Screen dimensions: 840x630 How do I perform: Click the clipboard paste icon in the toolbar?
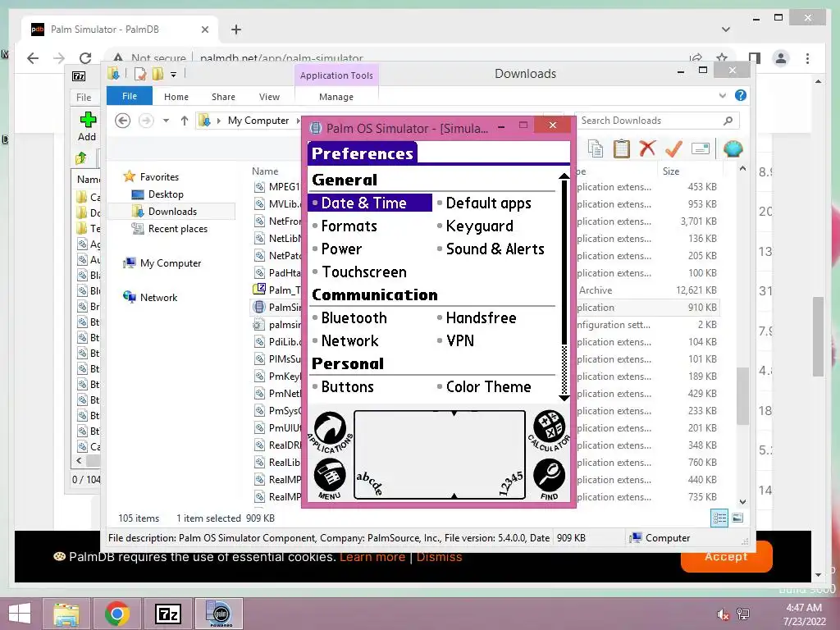coord(621,148)
